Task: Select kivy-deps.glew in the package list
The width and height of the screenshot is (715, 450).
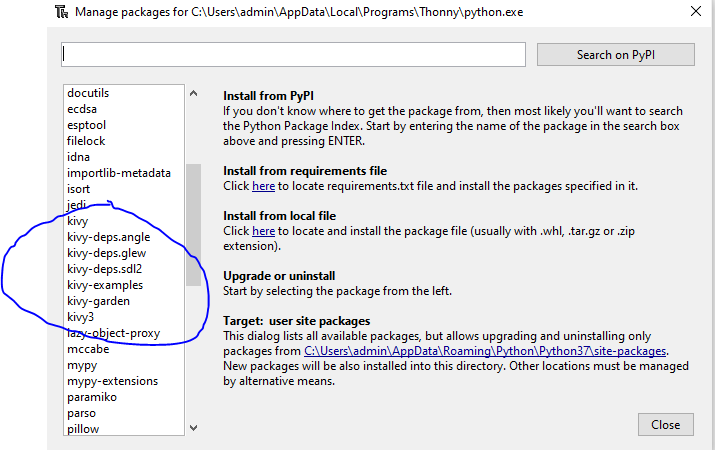Action: [106, 253]
